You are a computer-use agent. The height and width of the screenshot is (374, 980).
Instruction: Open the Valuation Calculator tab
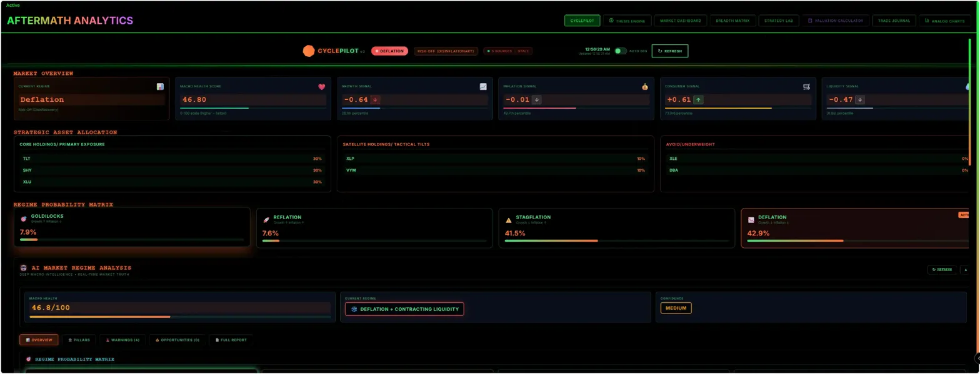coord(836,21)
